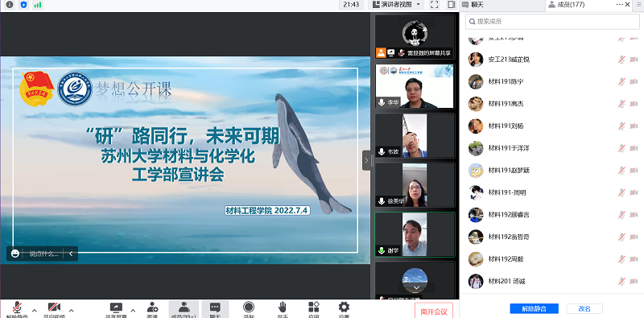Toggle muted mic icon for 材料192顾睿言
Viewport: 644px width, 318px height.
621,215
